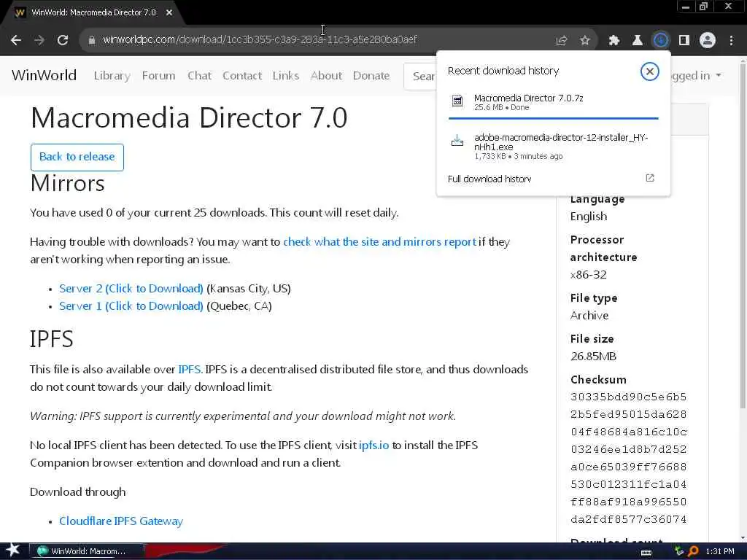Open the Contact menu item

click(242, 76)
